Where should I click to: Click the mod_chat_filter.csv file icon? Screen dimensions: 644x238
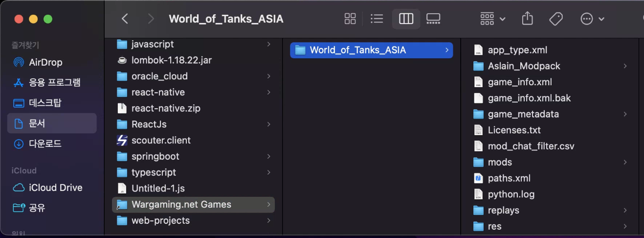click(x=478, y=146)
